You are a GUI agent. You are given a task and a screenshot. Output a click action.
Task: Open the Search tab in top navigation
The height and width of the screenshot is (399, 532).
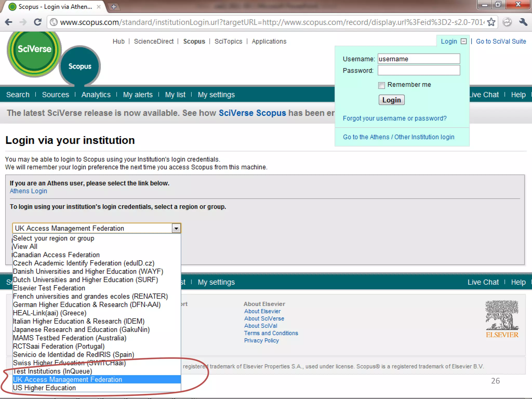click(x=18, y=95)
